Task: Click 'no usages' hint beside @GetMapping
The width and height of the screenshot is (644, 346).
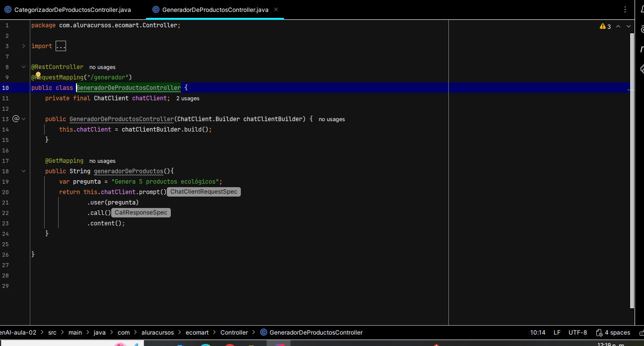Action: [102, 161]
